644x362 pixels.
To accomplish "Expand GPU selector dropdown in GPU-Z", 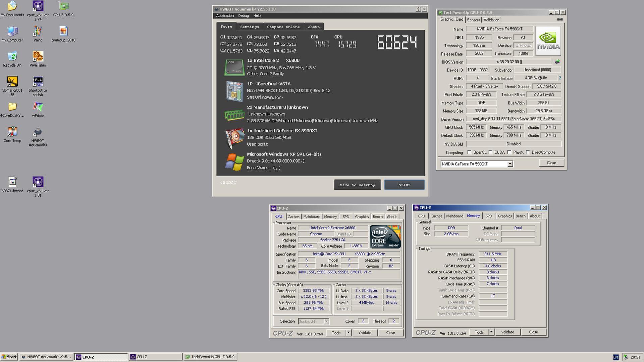I will pyautogui.click(x=510, y=164).
